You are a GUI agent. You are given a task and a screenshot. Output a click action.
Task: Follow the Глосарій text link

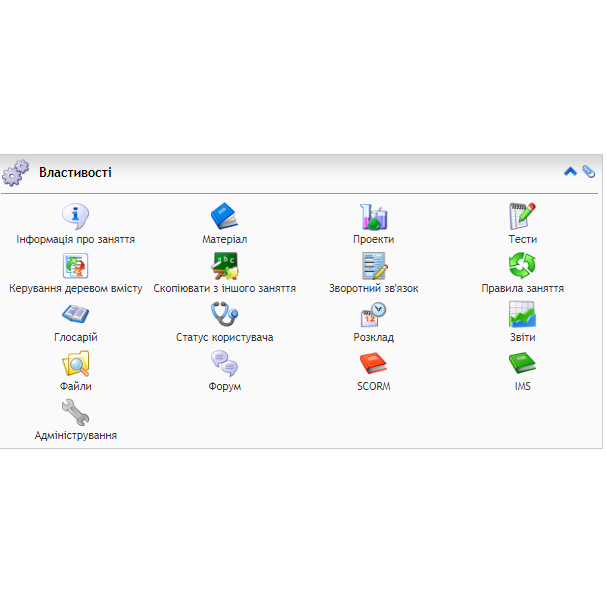(x=75, y=337)
